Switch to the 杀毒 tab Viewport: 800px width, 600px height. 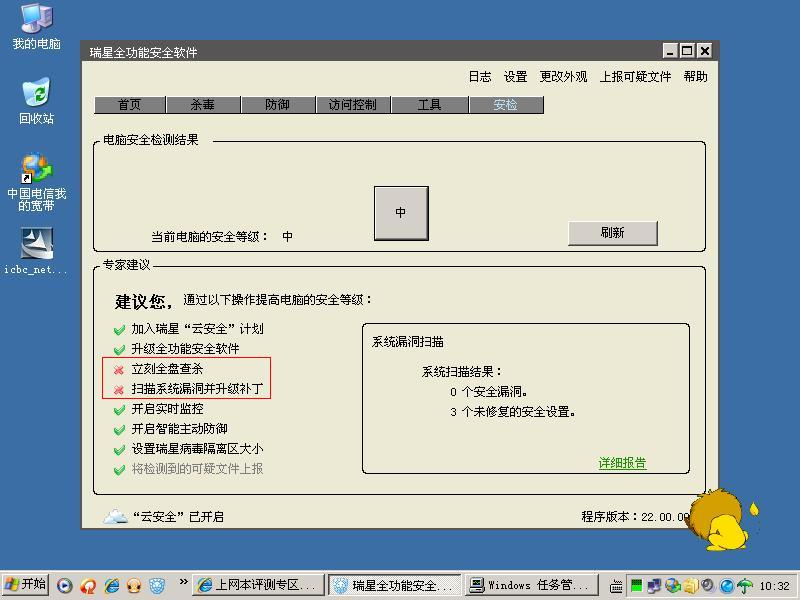point(203,105)
